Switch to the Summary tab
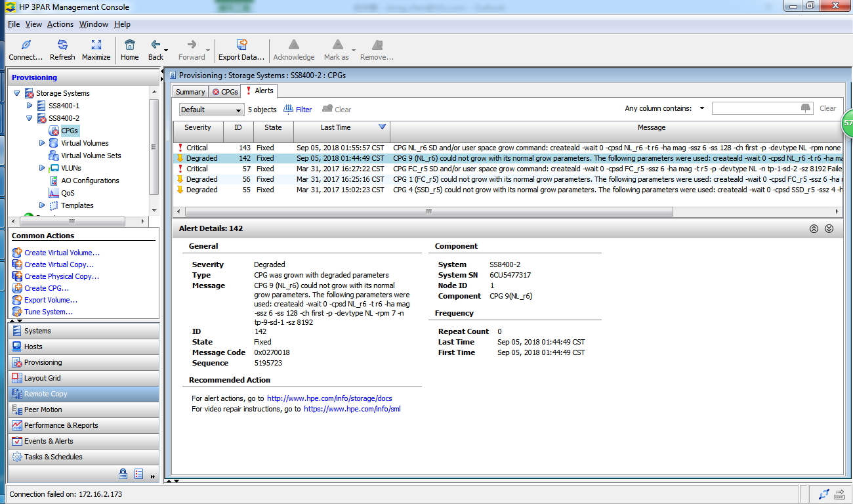Viewport: 853px width, 504px height. click(x=190, y=92)
